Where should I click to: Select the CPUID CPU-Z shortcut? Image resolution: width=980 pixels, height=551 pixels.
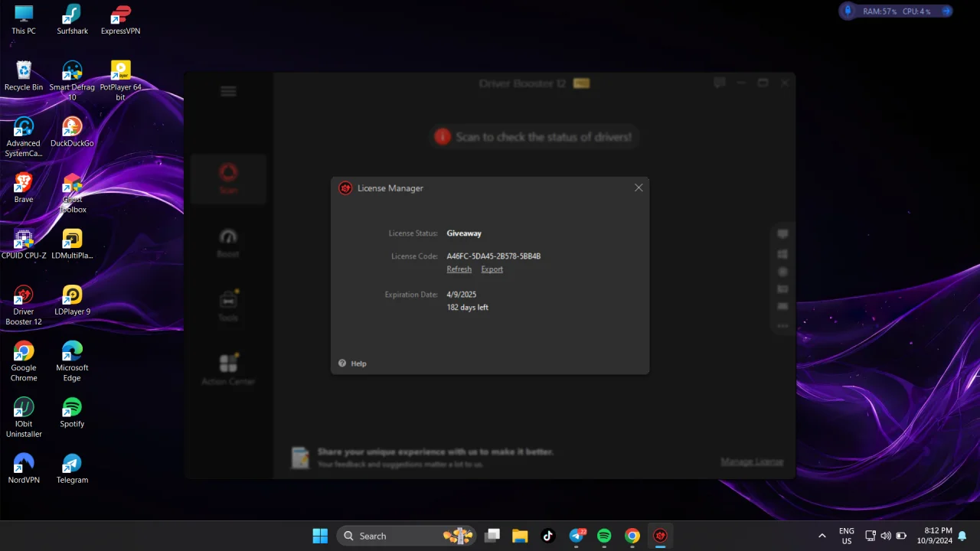coord(24,244)
